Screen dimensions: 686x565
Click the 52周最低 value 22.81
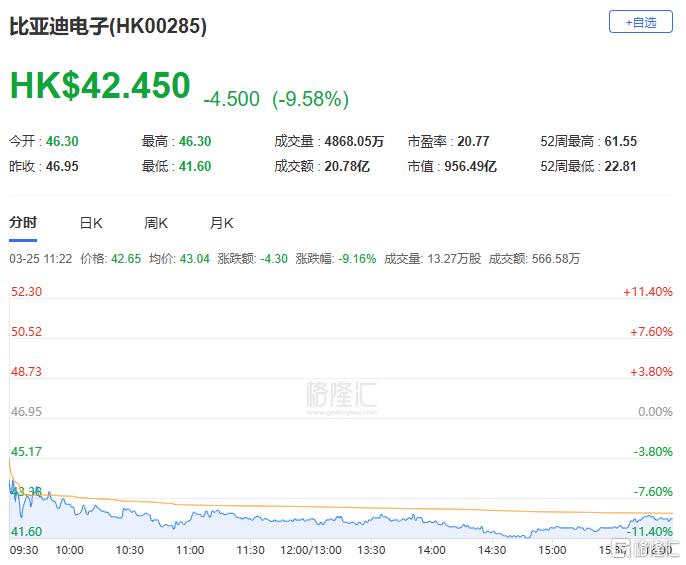tap(620, 166)
